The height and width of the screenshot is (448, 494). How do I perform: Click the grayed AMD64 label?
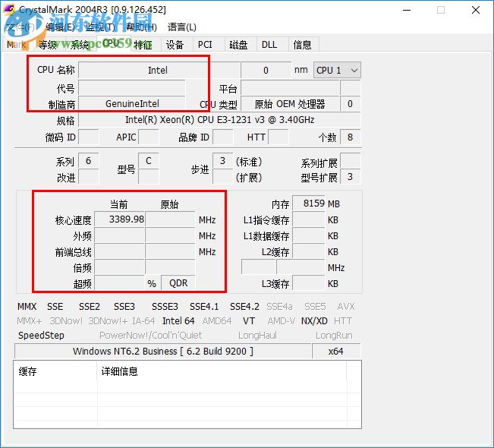click(217, 321)
